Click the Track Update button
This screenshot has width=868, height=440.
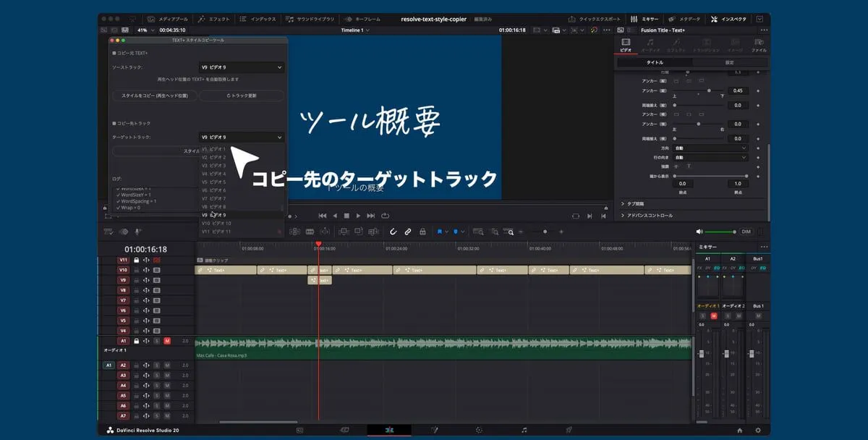coord(242,96)
